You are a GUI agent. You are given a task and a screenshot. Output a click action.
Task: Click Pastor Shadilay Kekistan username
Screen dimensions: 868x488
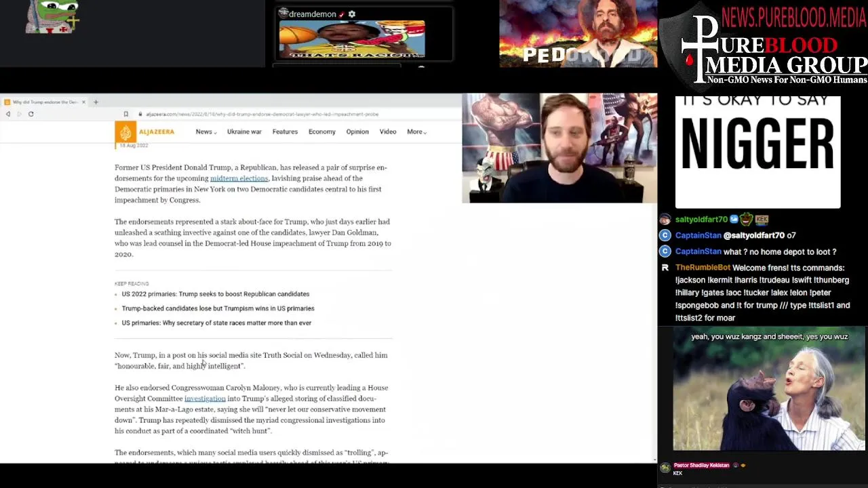coord(701,466)
